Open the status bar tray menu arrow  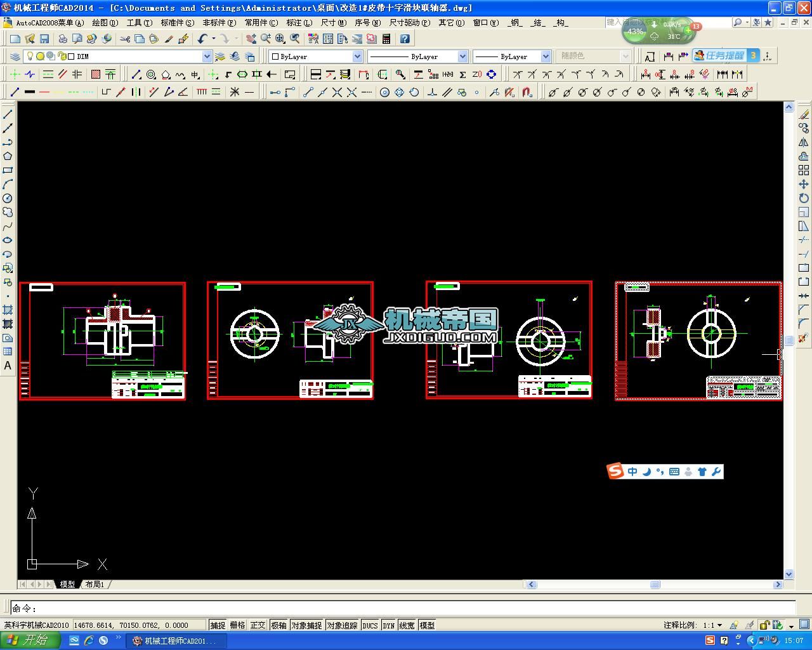point(791,626)
